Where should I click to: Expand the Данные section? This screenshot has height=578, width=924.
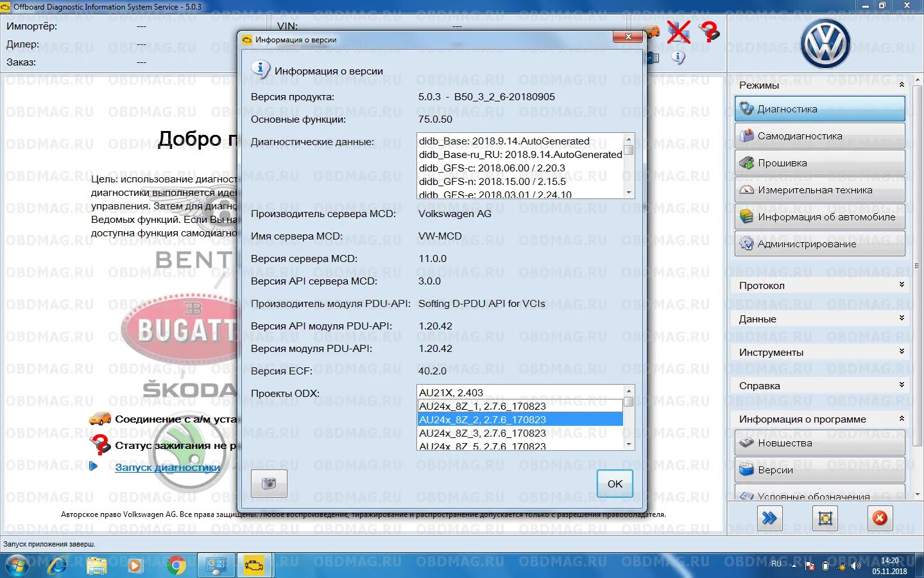coord(901,318)
